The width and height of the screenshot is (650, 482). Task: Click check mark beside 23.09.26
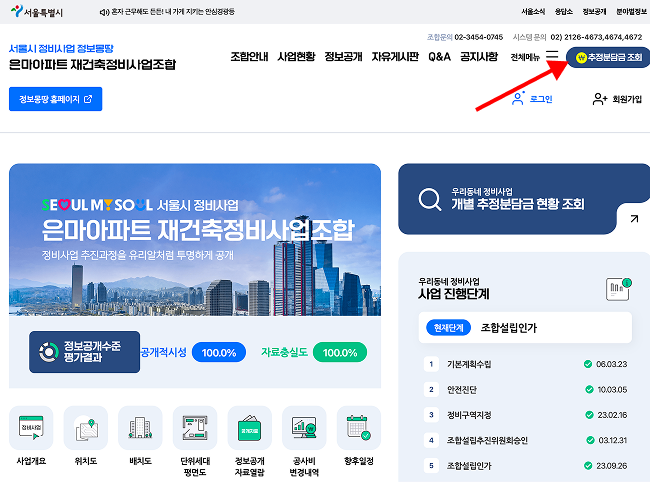click(588, 466)
